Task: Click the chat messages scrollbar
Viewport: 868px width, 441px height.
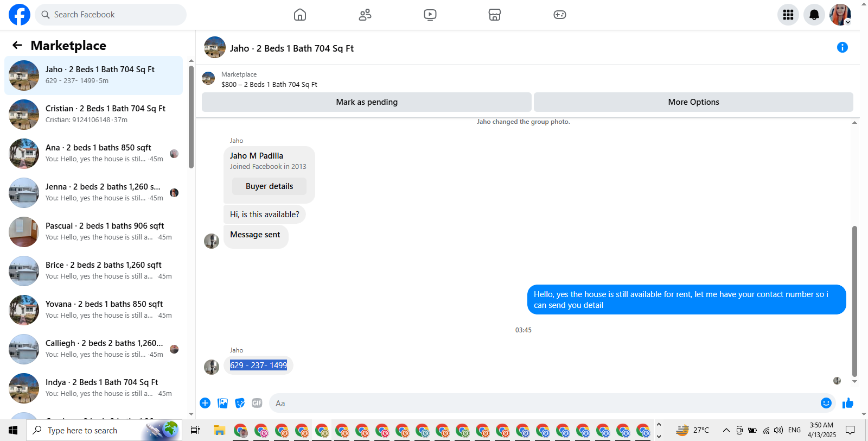Action: point(854,301)
